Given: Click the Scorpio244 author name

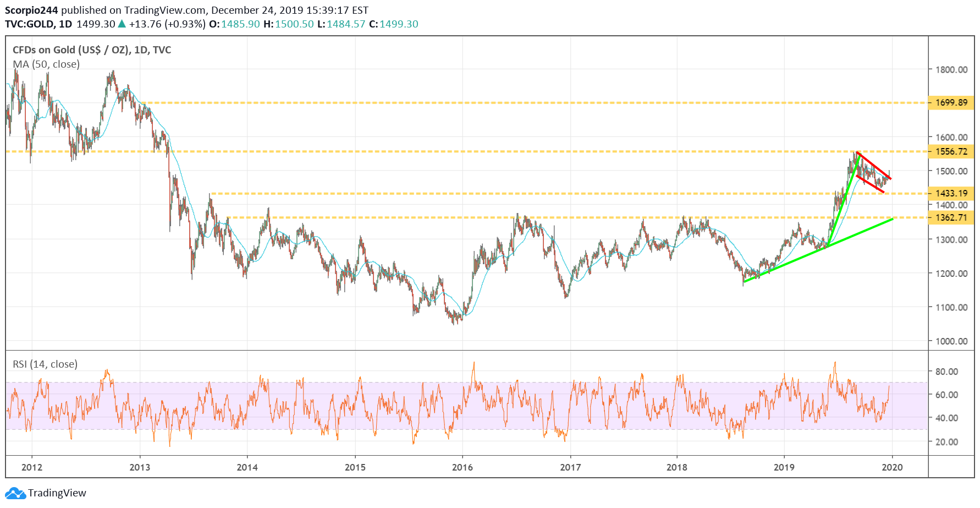Looking at the screenshot, I should point(31,10).
